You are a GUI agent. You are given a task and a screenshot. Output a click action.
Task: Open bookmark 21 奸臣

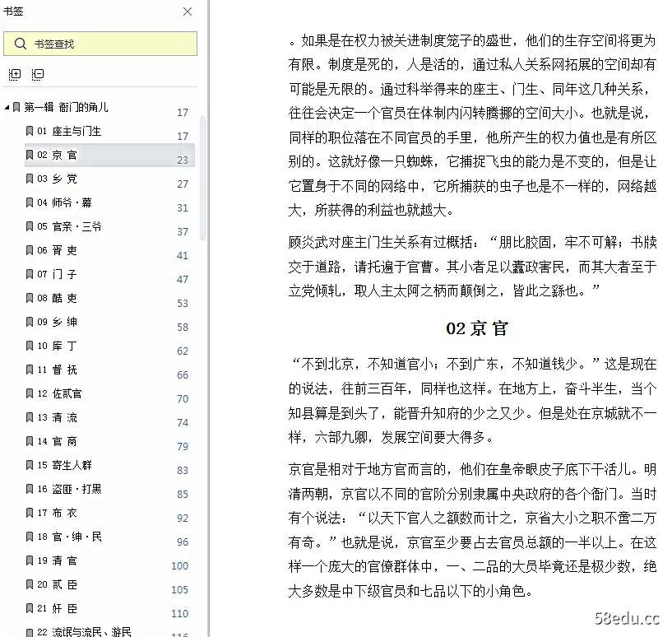(x=57, y=609)
